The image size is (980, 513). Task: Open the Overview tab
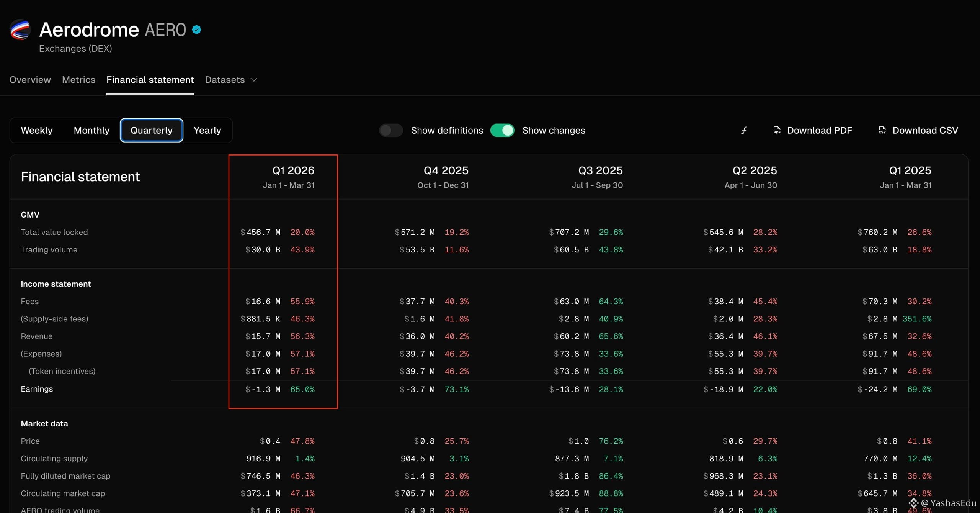point(30,80)
